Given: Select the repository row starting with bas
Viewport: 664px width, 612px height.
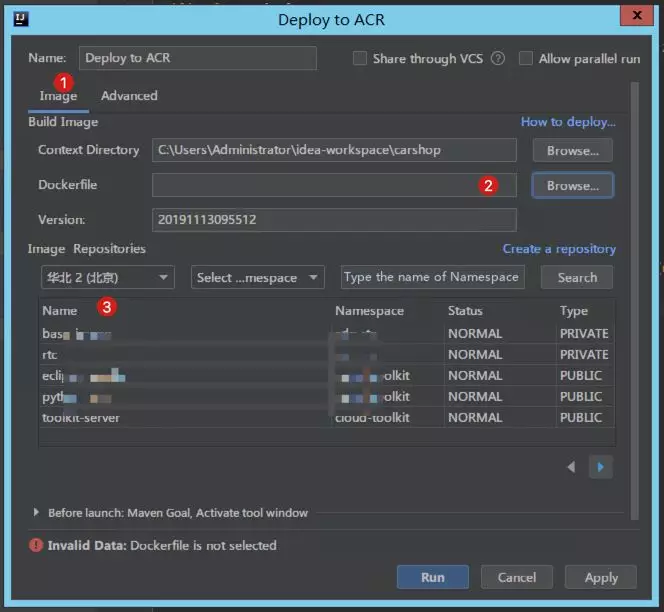Looking at the screenshot, I should tap(326, 334).
